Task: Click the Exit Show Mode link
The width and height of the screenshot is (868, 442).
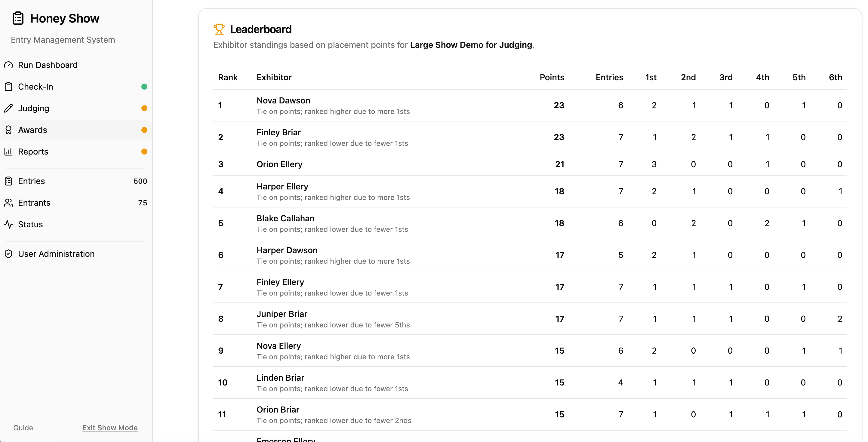Action: point(110,428)
